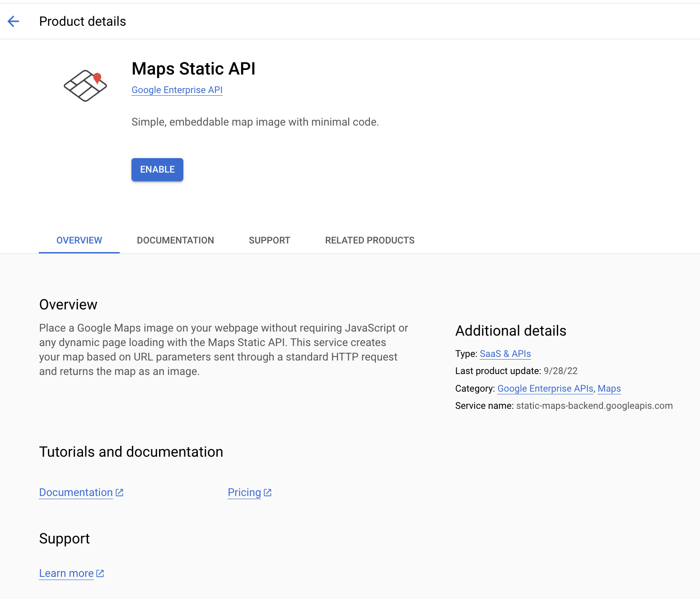Viewport: 700px width, 599px height.
Task: Click the back arrow to return
Action: pyautogui.click(x=14, y=21)
